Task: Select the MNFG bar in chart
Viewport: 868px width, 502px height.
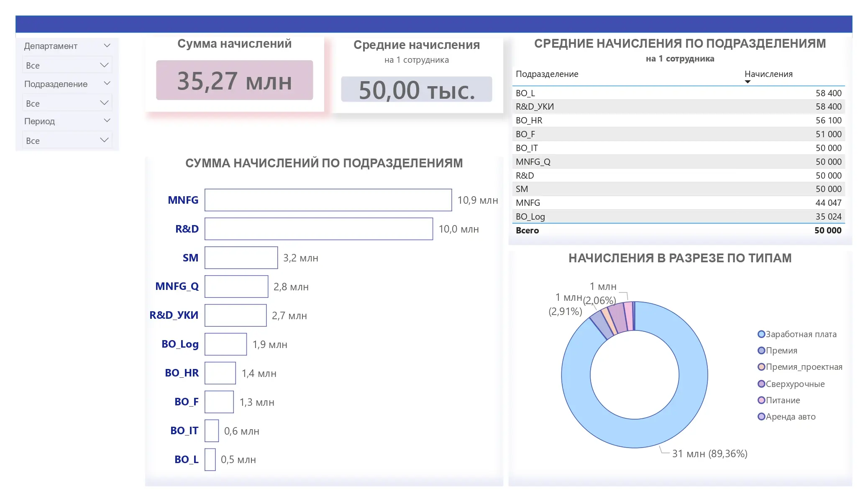Action: pos(328,200)
